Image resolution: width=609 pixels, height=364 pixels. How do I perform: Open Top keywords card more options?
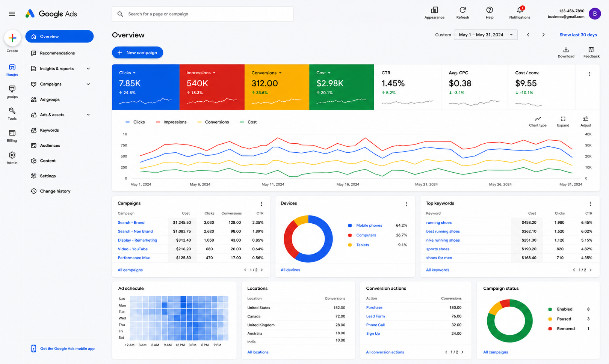coord(590,204)
